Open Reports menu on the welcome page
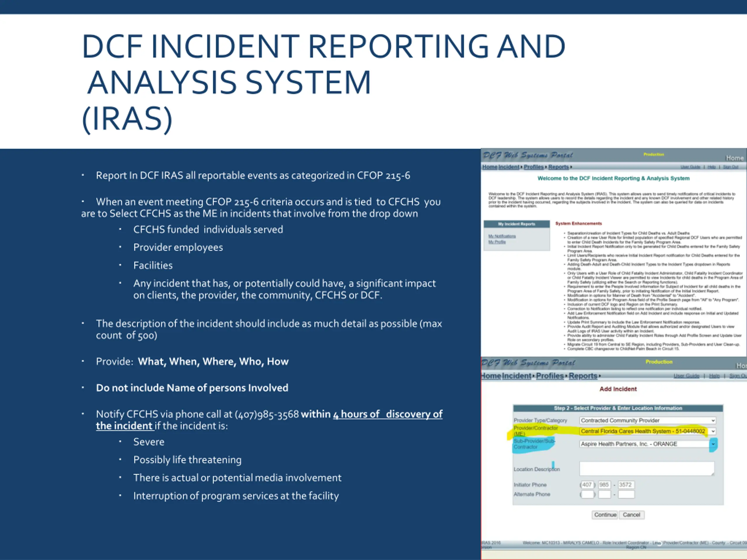This screenshot has height=560, width=747. tap(558, 167)
